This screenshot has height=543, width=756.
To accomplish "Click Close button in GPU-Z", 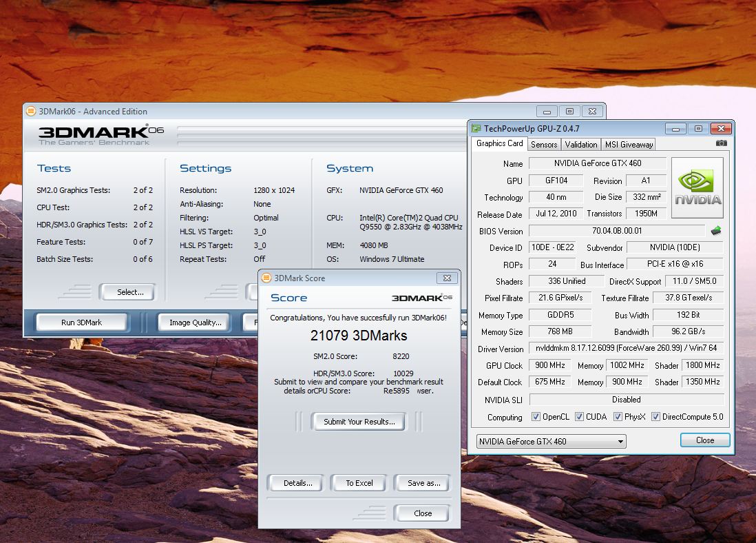I will click(x=705, y=440).
